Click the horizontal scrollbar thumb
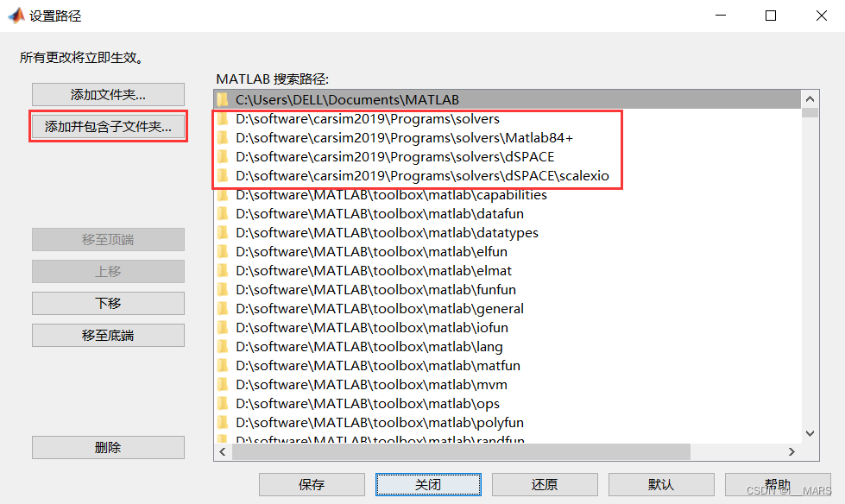The image size is (845, 504). (x=461, y=451)
